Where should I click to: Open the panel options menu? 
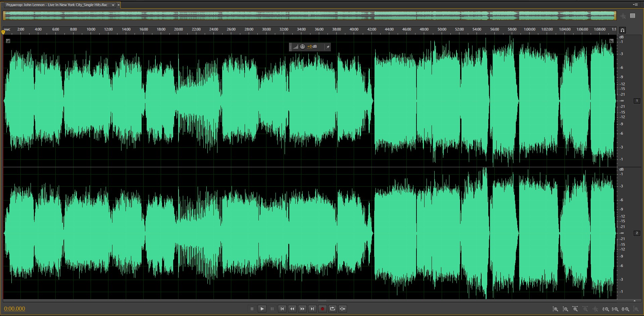635,5
